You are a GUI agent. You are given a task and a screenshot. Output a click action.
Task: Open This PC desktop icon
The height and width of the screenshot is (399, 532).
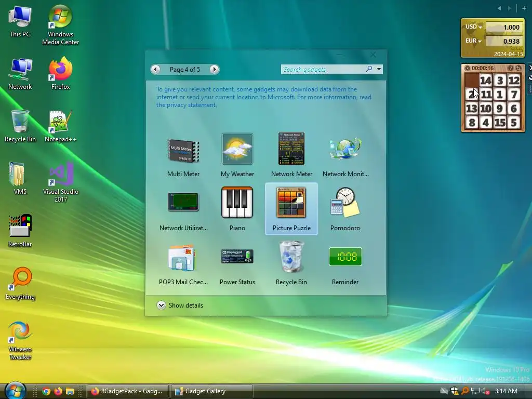(x=20, y=22)
